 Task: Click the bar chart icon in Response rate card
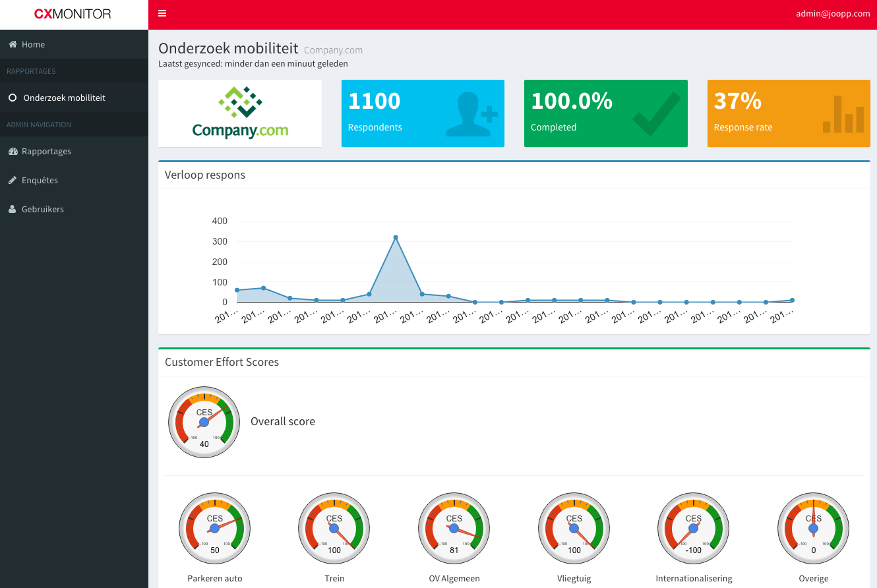[x=843, y=115]
